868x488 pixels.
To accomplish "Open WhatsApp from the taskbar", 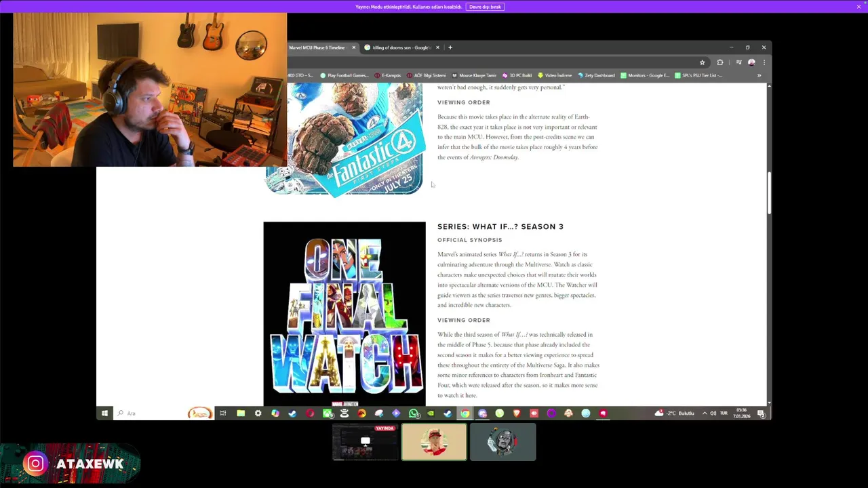I will (414, 413).
